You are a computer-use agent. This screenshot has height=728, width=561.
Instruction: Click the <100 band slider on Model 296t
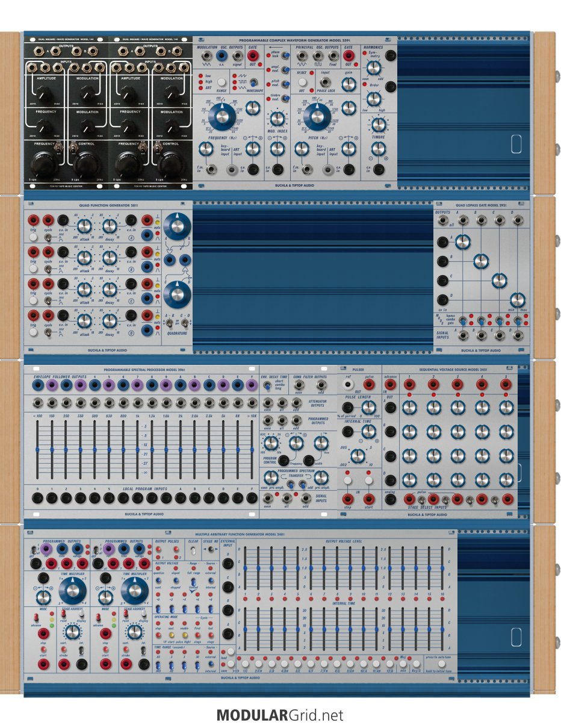click(37, 450)
